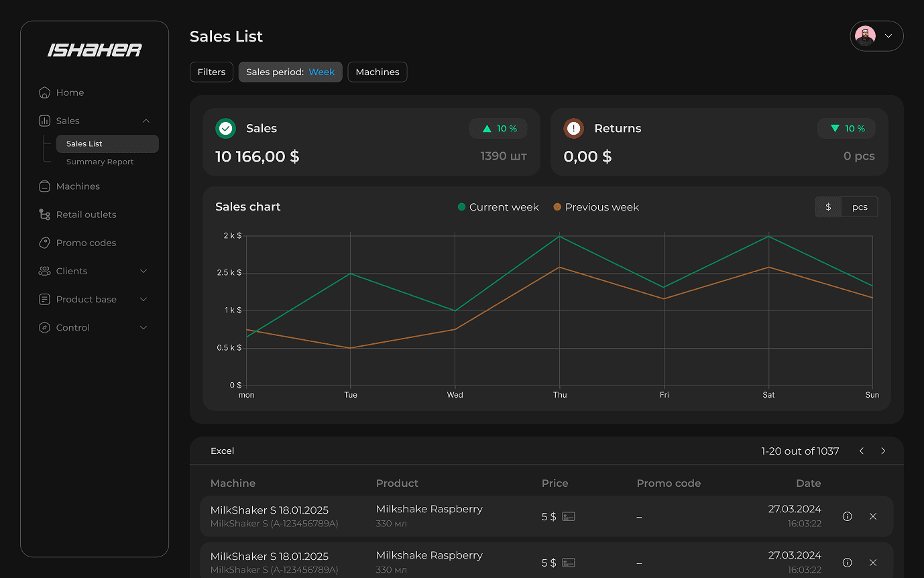Click the Promo codes icon
The height and width of the screenshot is (578, 924).
click(44, 243)
